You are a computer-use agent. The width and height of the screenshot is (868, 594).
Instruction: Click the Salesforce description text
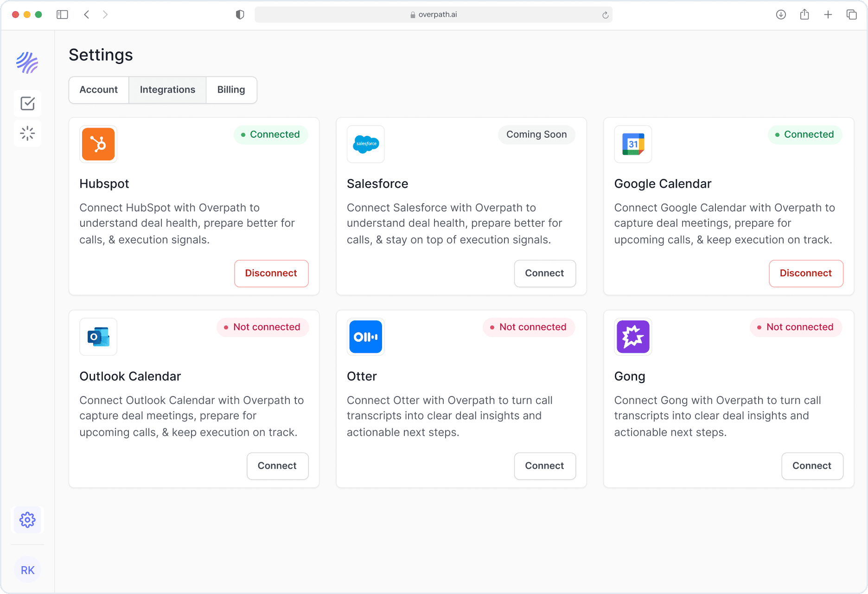(454, 224)
